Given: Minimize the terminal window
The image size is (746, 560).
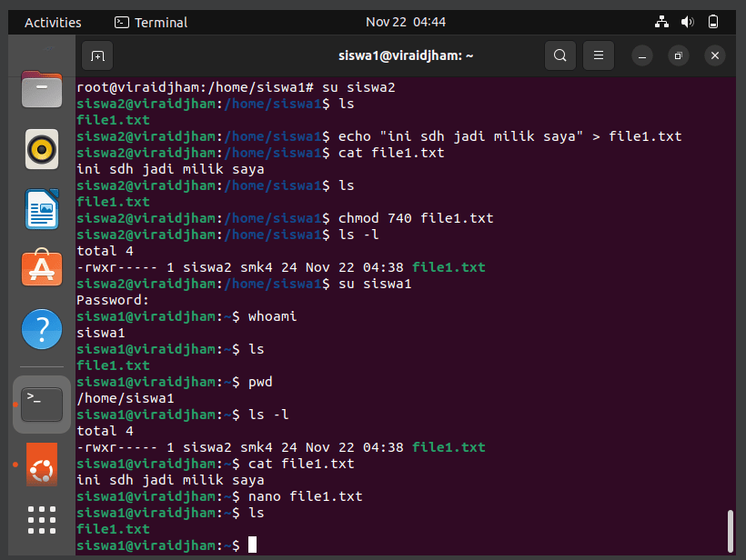Looking at the screenshot, I should pos(641,56).
